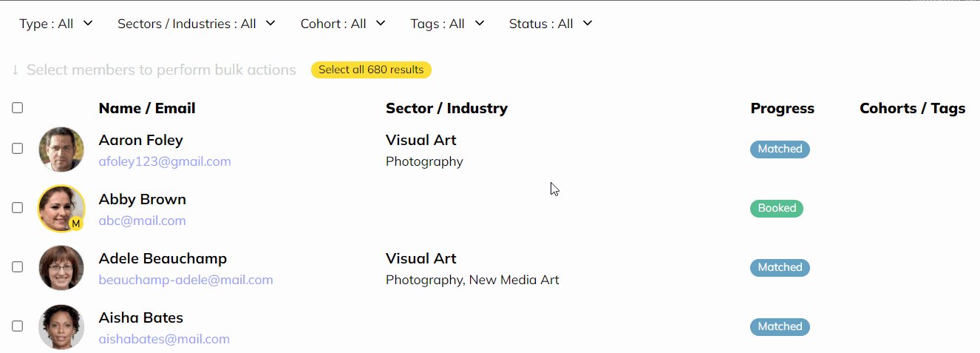Open the Status filter dropdown
The width and height of the screenshot is (980, 353).
(x=551, y=24)
